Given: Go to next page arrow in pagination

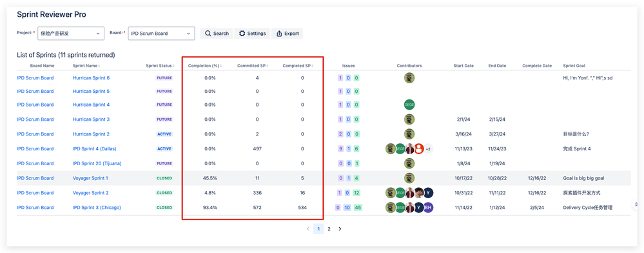Looking at the screenshot, I should 340,228.
